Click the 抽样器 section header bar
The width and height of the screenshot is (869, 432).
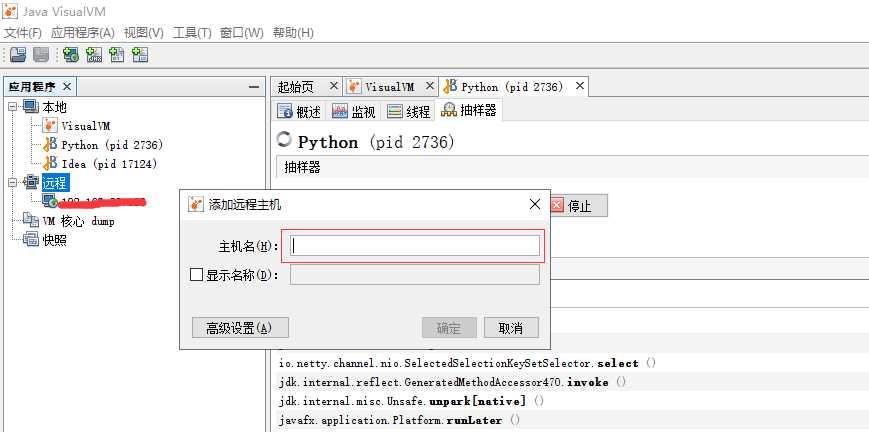572,167
